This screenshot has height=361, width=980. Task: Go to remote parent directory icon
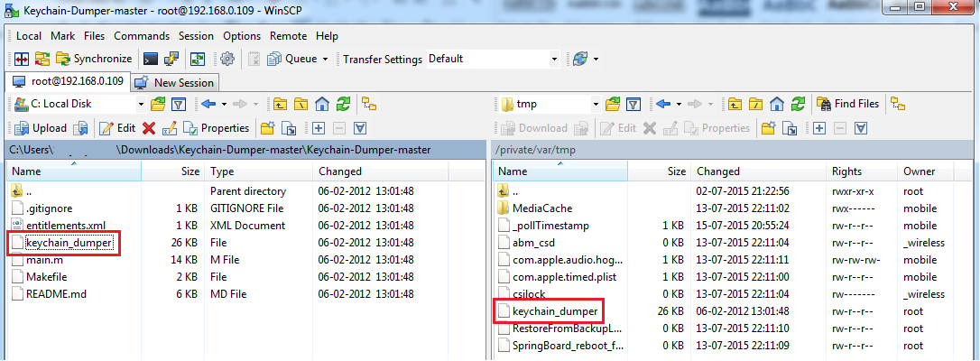coord(735,104)
